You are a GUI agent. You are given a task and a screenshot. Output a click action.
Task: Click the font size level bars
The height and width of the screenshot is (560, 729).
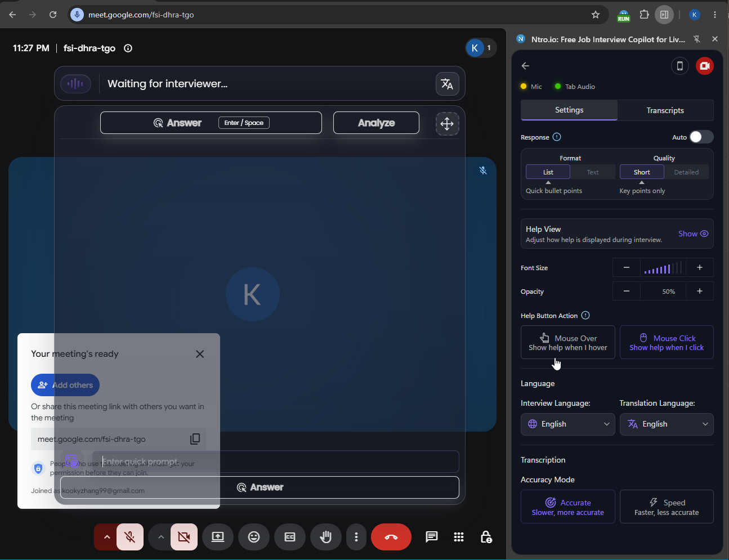click(x=663, y=268)
